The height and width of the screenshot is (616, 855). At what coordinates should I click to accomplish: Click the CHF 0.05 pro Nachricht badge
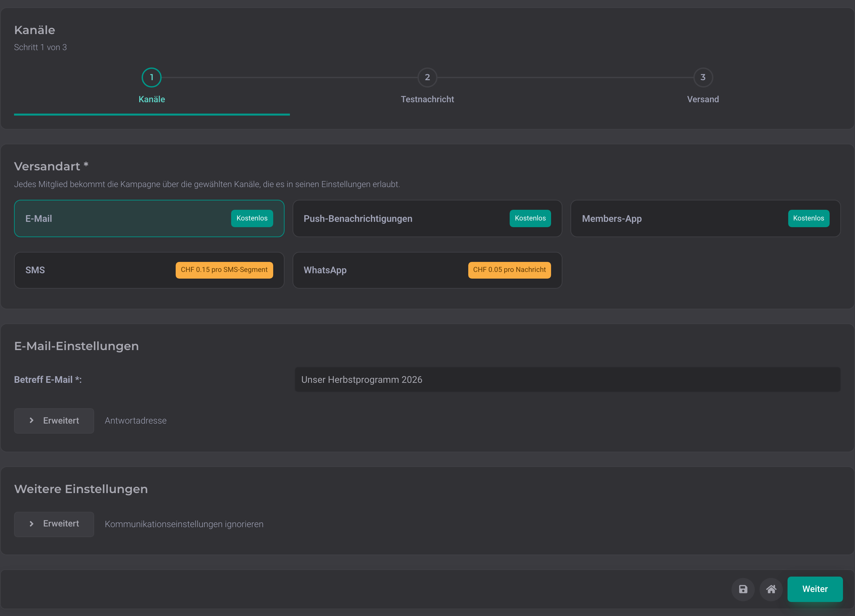pos(509,270)
